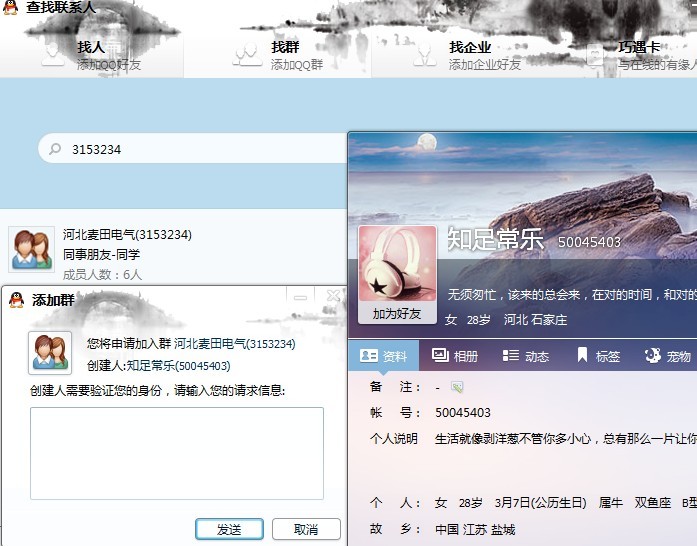Open the 动态 tab in the profile
This screenshot has height=546, width=697.
click(x=526, y=356)
